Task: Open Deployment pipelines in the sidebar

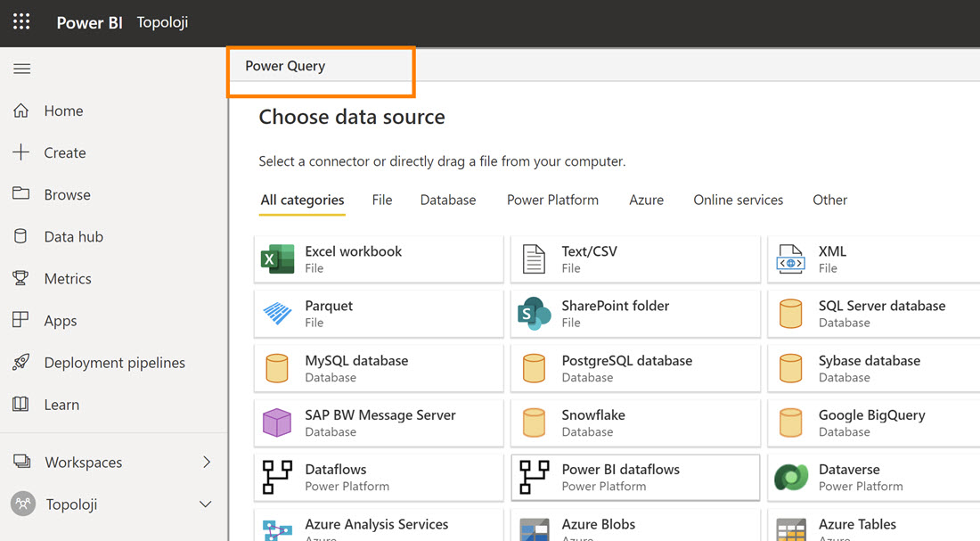Action: coord(114,362)
